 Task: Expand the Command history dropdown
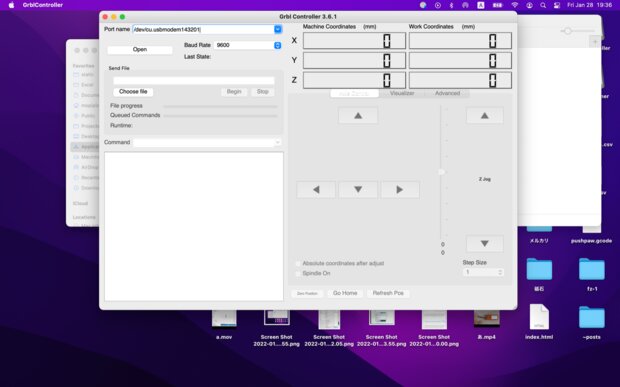click(278, 142)
